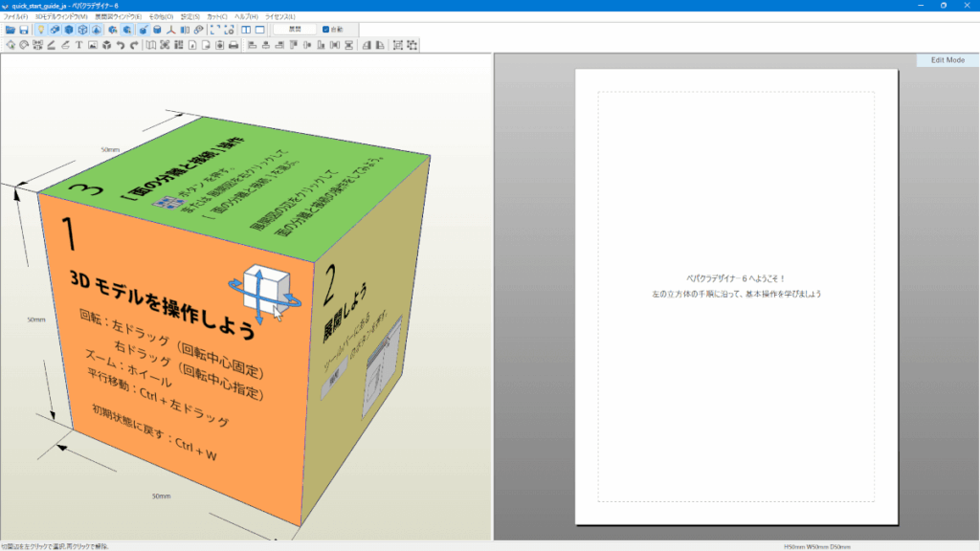Viewport: 980px width, 551px height.
Task: Click the Edit Mode label button
Action: 947,60
